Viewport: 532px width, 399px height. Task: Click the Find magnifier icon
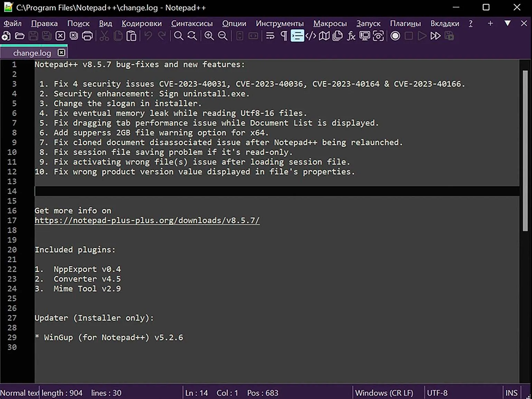point(178,36)
